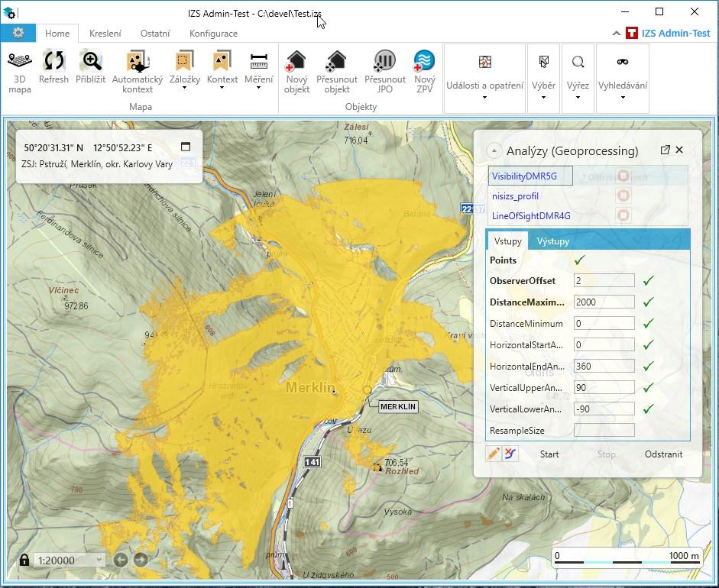Switch to Konfigurace ribbon tab
Image resolution: width=719 pixels, height=588 pixels.
click(213, 34)
